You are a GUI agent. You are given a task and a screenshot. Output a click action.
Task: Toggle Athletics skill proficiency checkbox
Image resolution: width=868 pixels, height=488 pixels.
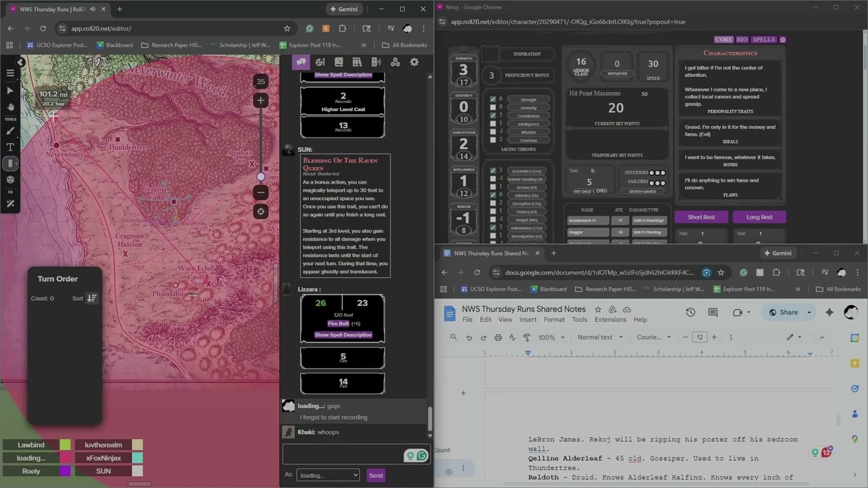pos(492,195)
